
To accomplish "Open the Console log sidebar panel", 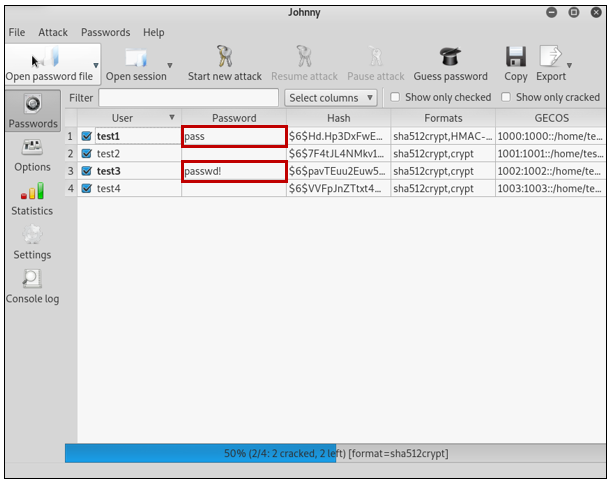I will (32, 287).
